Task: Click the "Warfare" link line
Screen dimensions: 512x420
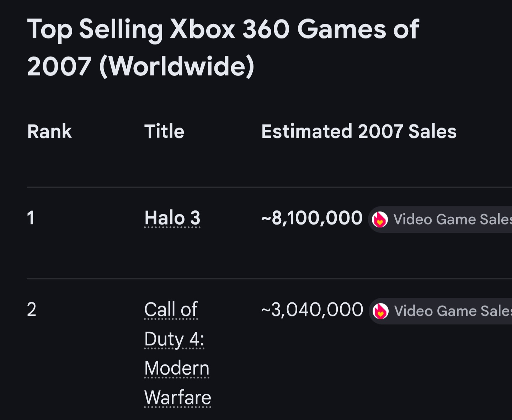Action: (177, 398)
